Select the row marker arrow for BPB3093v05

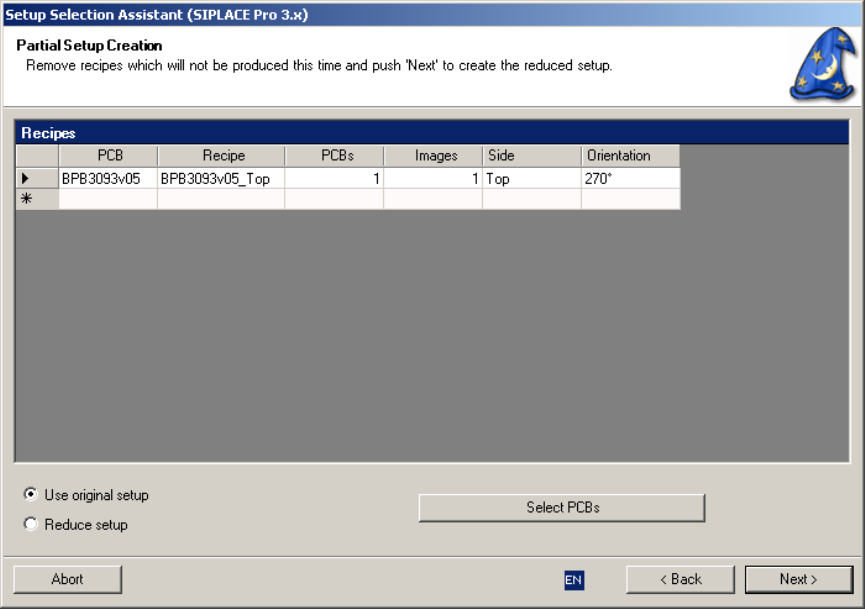coord(37,178)
